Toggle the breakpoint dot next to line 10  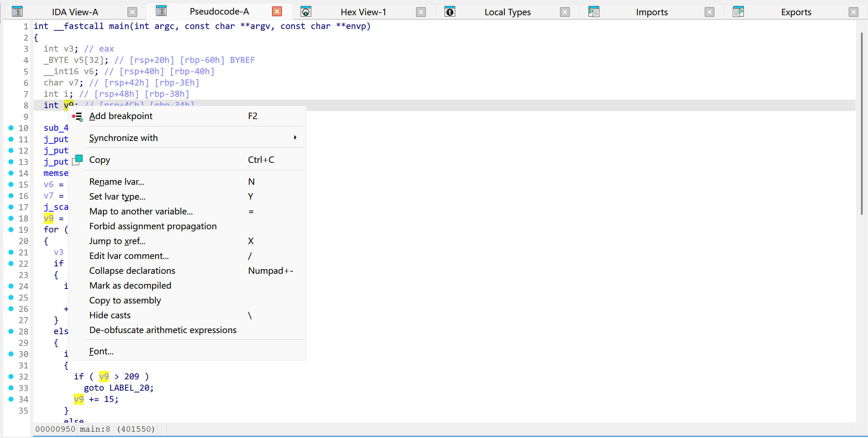(x=11, y=128)
